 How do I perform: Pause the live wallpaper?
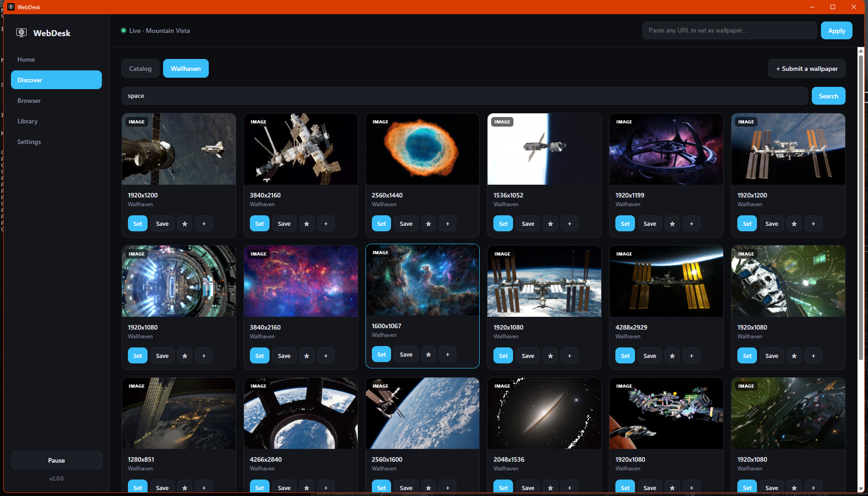[x=56, y=460]
